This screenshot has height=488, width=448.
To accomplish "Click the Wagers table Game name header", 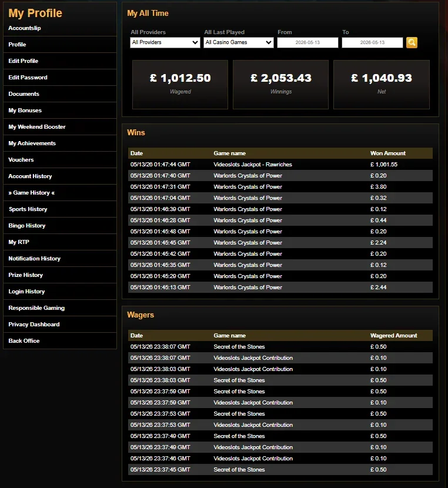I will tap(230, 336).
